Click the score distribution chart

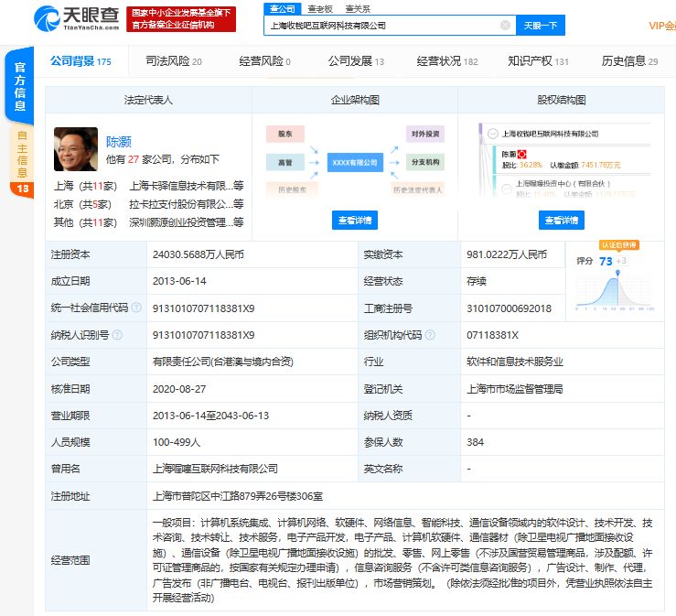pos(615,292)
